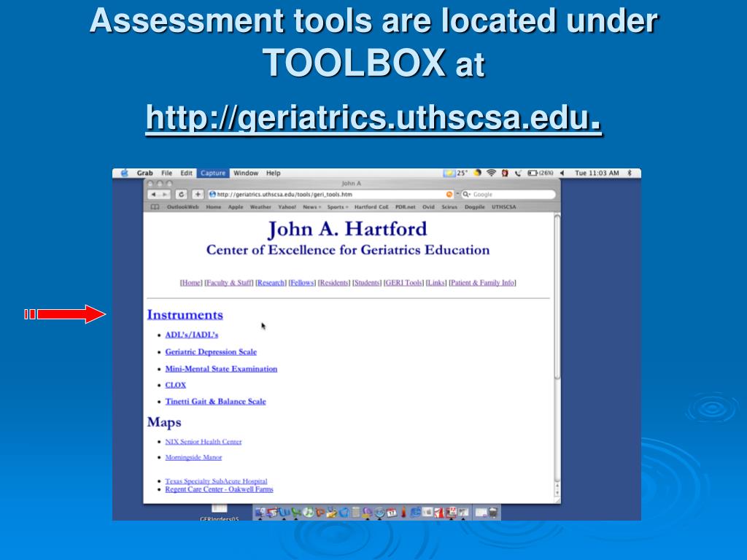Open the Mini-Mental State Examination link
This screenshot has height=560, width=747.
point(221,369)
